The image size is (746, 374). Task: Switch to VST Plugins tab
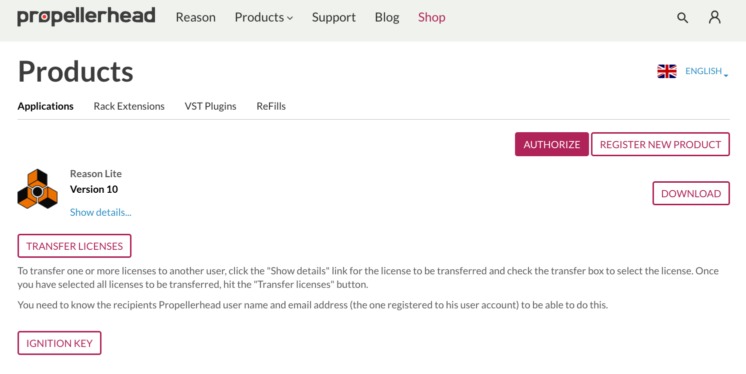(x=210, y=106)
